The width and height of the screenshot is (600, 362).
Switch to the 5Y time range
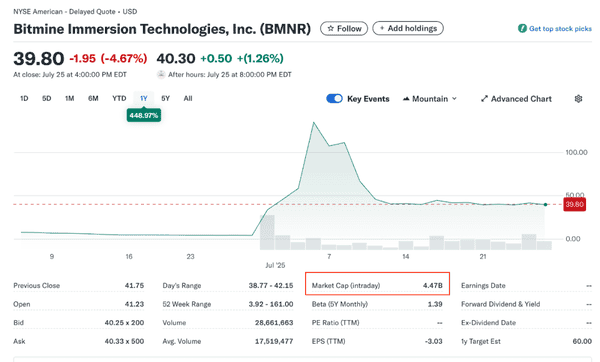[x=165, y=98]
